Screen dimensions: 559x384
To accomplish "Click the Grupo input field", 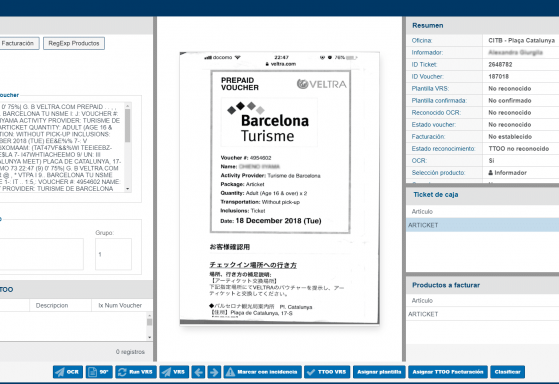I will click(113, 254).
